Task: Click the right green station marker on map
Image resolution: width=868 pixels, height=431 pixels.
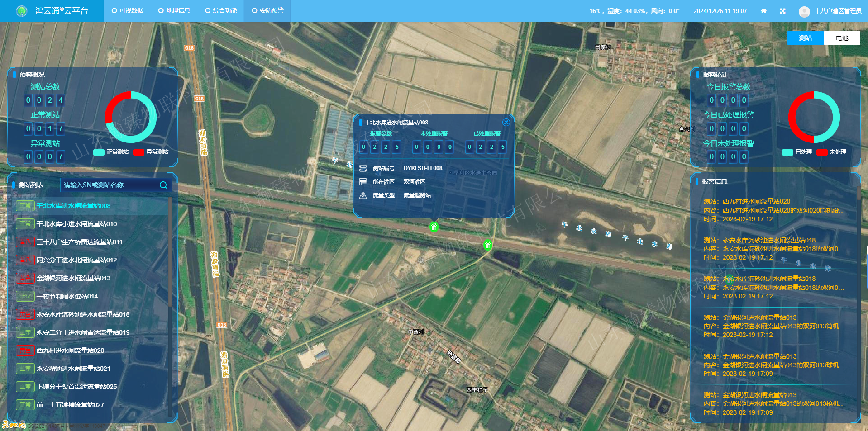Action: [x=487, y=245]
